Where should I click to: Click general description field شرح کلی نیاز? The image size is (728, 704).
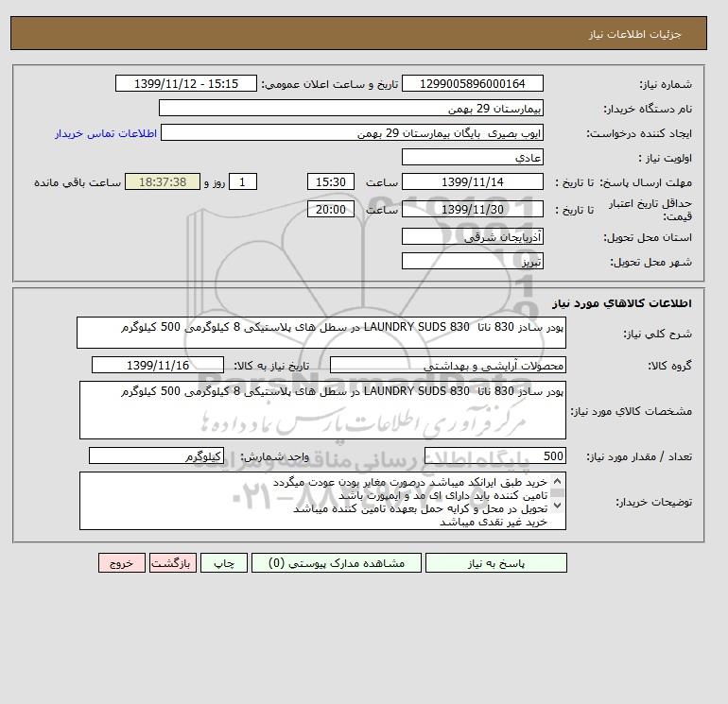321,333
